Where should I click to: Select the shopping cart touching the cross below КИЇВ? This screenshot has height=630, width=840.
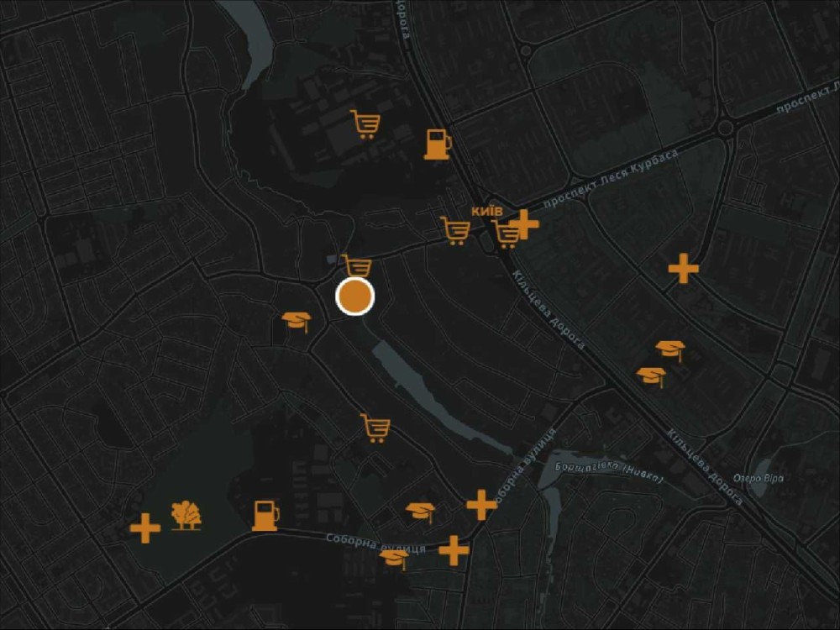[x=506, y=234]
